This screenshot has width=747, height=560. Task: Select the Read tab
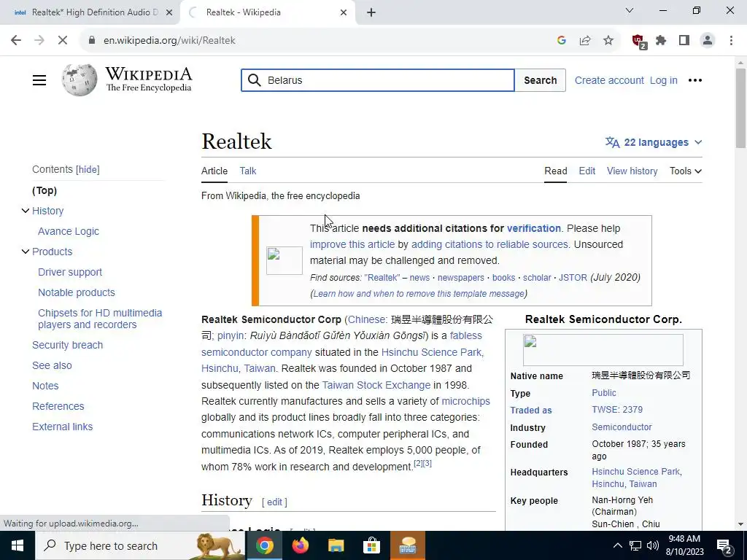click(555, 171)
